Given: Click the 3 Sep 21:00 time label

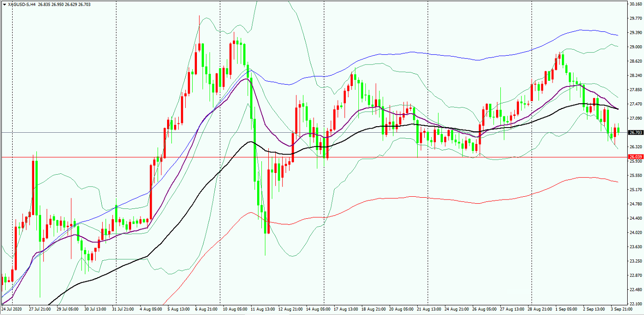Looking at the screenshot, I should pyautogui.click(x=622, y=309).
